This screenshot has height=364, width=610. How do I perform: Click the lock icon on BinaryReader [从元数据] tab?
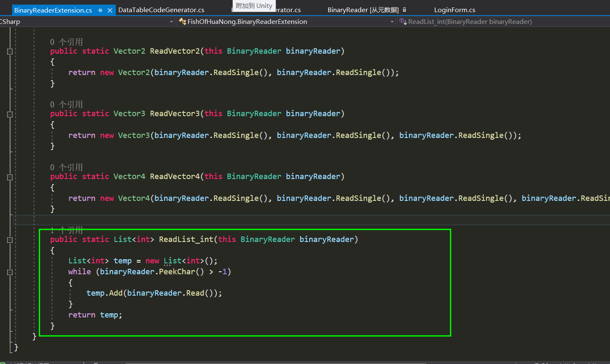click(x=404, y=9)
